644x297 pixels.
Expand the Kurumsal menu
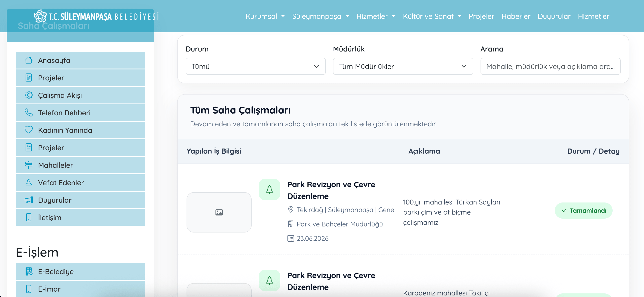(265, 16)
